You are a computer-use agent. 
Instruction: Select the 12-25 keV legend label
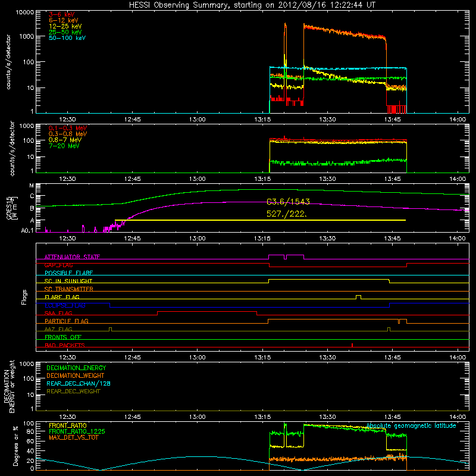tap(65, 26)
